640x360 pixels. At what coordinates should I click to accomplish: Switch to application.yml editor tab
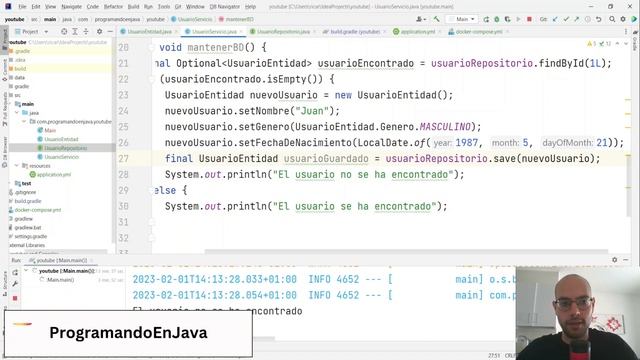418,31
